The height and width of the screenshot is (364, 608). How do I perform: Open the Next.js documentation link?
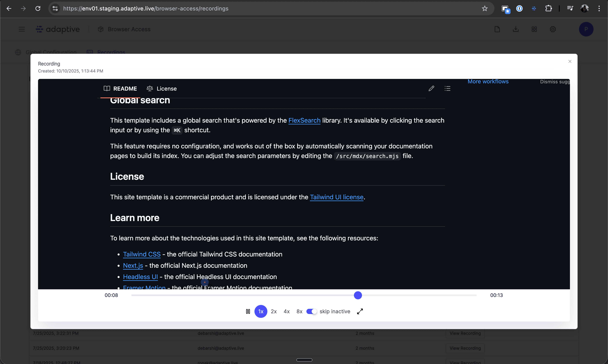(133, 266)
